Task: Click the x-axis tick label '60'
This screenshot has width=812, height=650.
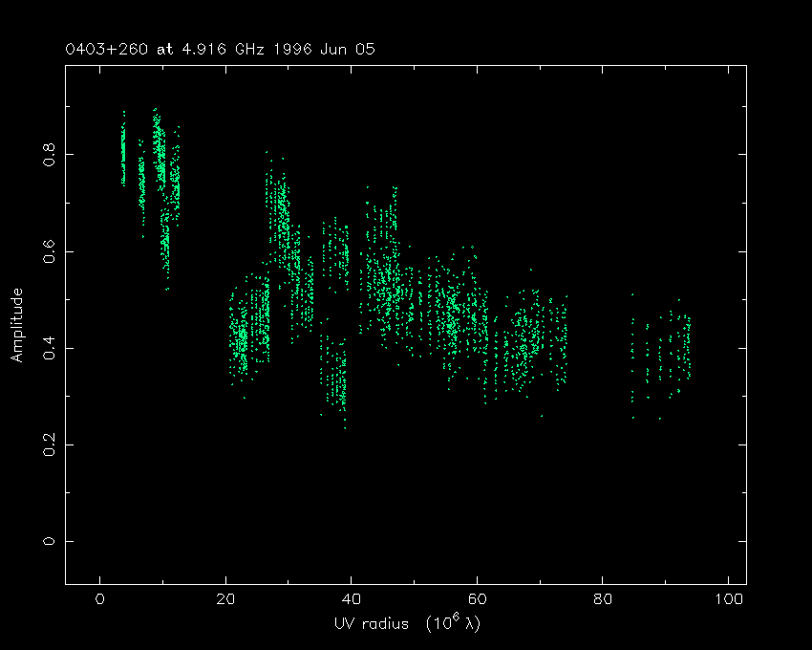Action: [477, 600]
